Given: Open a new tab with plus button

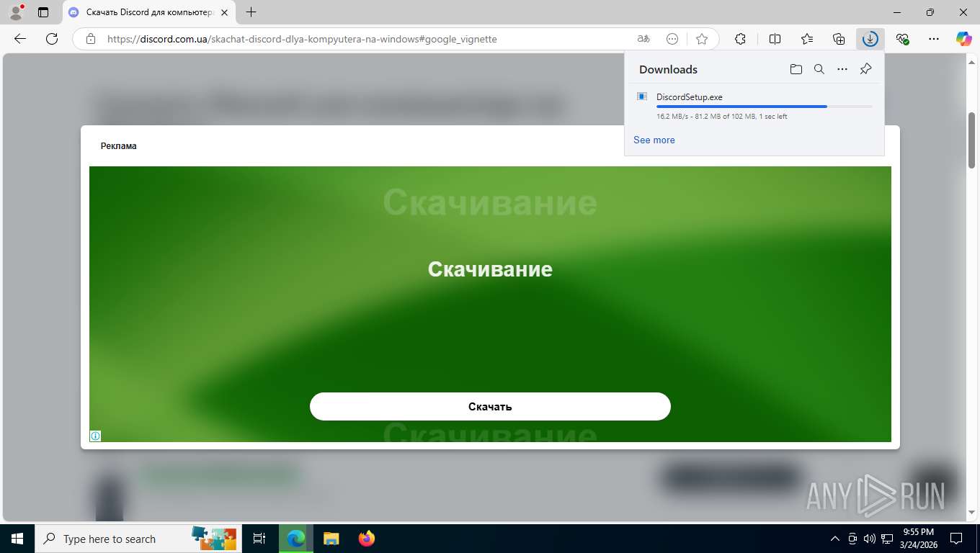Looking at the screenshot, I should (x=251, y=12).
